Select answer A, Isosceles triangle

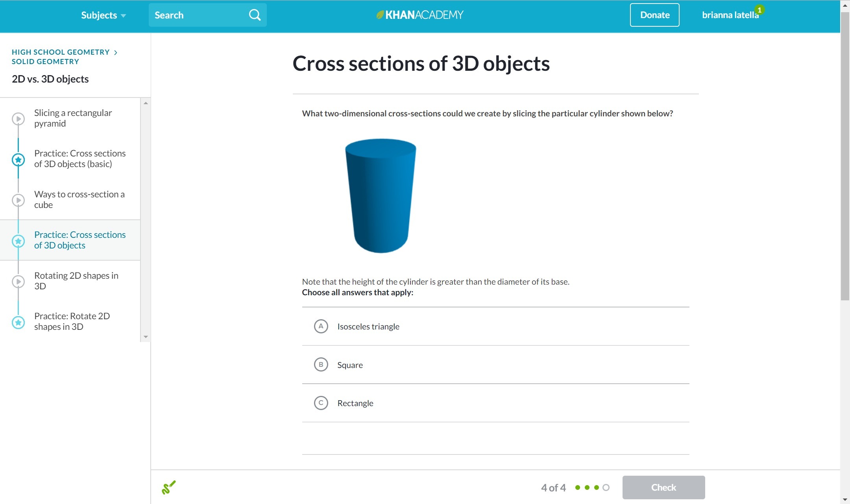click(321, 326)
